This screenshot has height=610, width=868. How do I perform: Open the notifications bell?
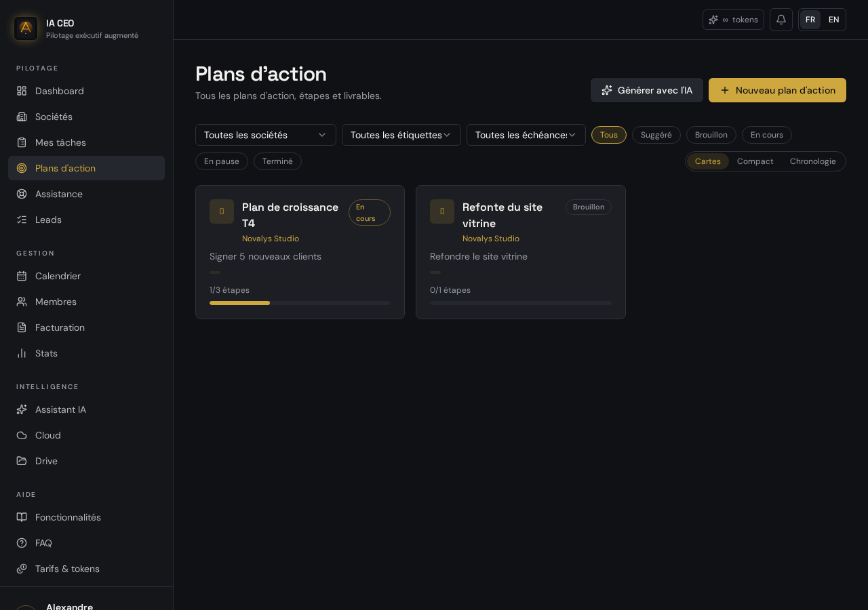pos(781,20)
